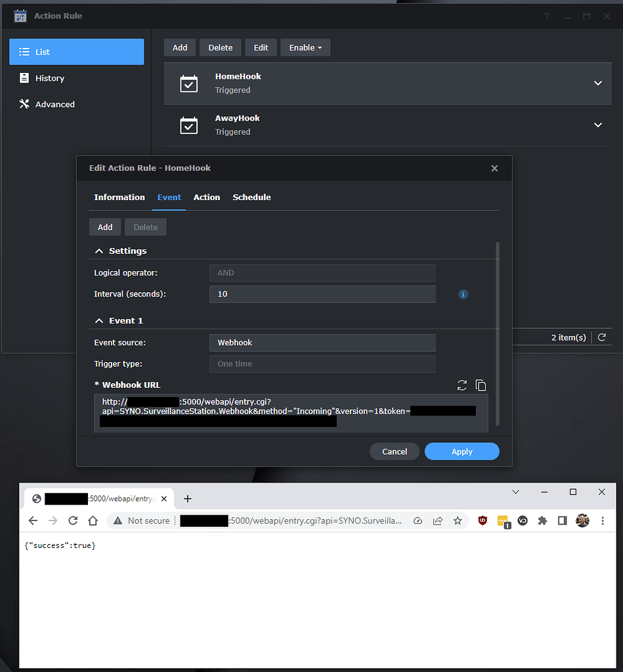Select the HomeHook rule checkbox icon

point(188,83)
